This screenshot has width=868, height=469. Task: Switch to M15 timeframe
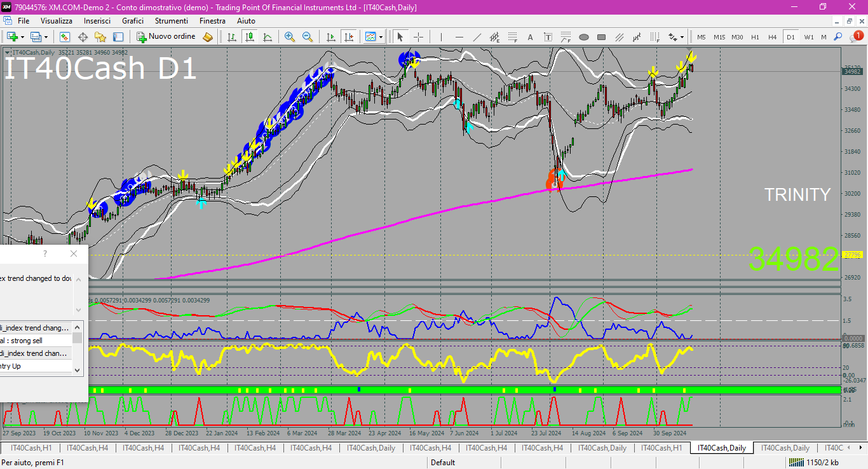pos(719,37)
